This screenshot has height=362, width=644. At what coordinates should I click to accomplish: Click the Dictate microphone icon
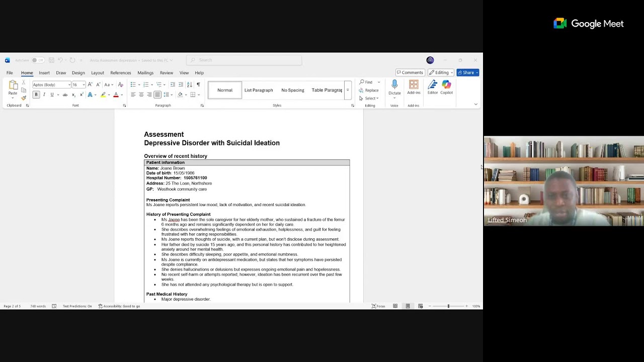click(x=394, y=84)
